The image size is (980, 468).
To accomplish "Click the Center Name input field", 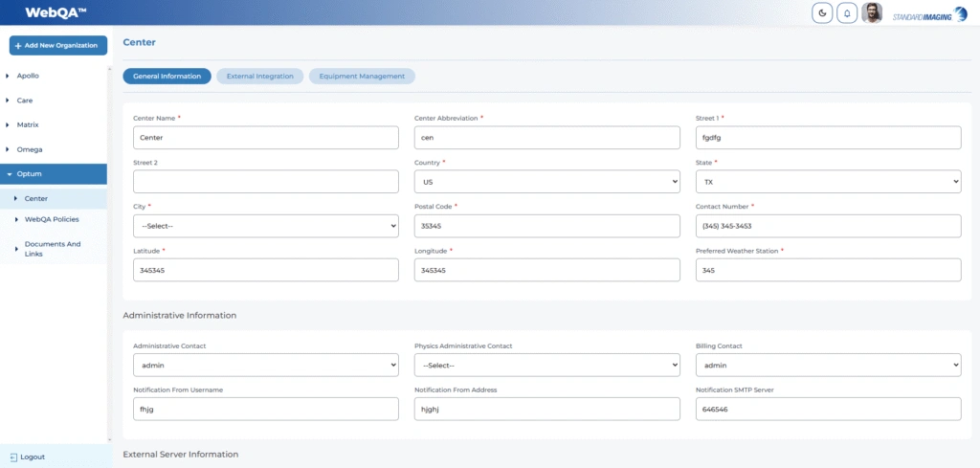I will click(x=265, y=138).
